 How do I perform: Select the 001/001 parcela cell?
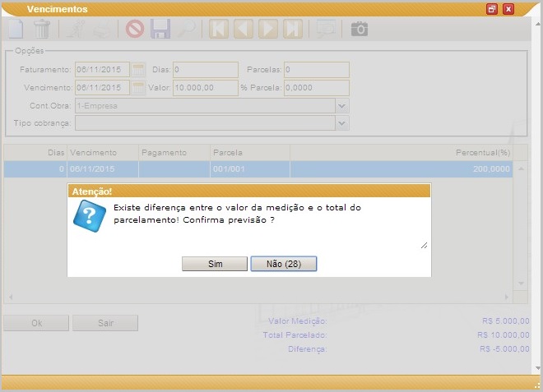point(249,169)
